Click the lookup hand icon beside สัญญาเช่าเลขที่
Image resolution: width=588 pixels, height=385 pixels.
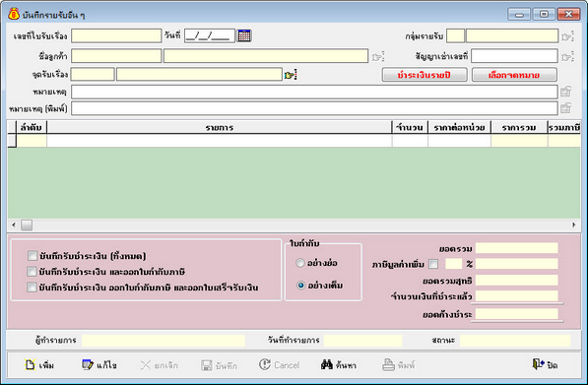567,56
